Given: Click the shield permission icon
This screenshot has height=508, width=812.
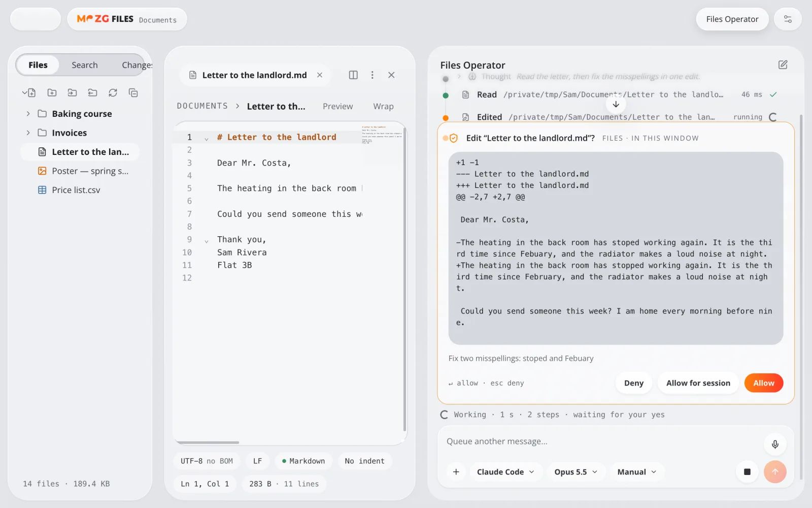Looking at the screenshot, I should [453, 138].
